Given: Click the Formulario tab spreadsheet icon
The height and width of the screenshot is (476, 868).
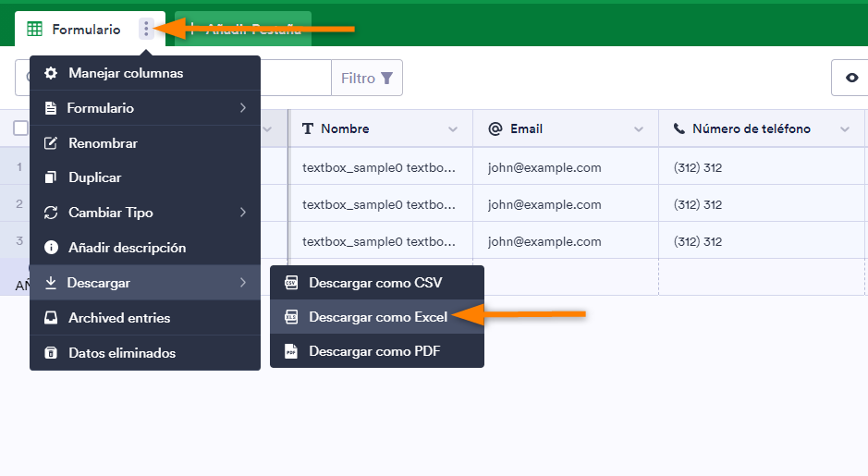Looking at the screenshot, I should [x=34, y=29].
